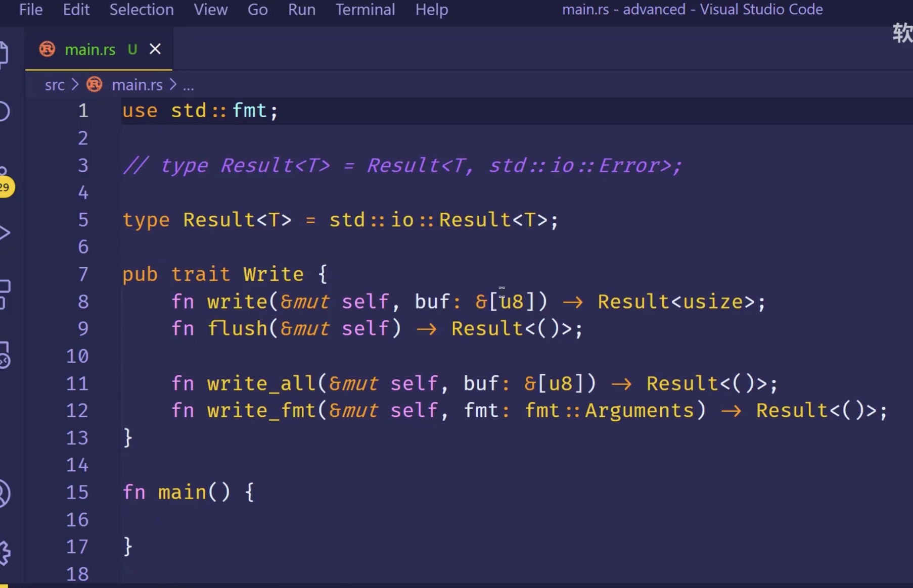The image size is (913, 588).
Task: Open the Terminal menu
Action: click(x=365, y=10)
